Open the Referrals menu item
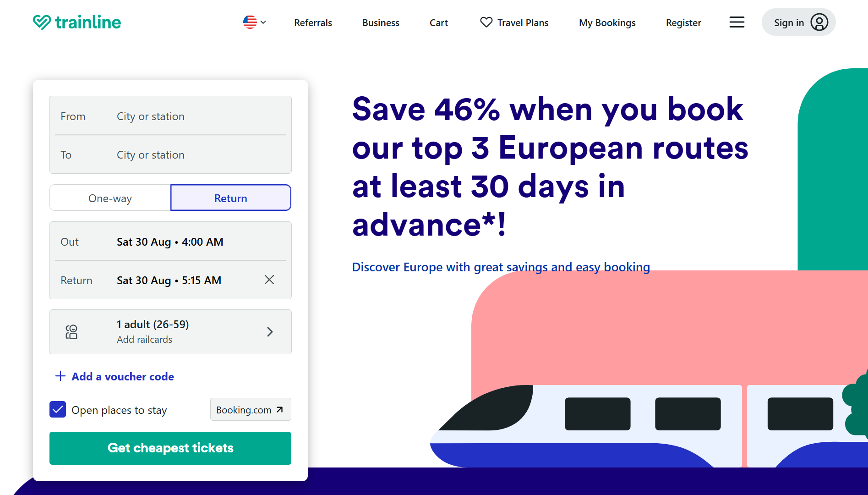Viewport: 868px width, 495px height. (x=313, y=22)
